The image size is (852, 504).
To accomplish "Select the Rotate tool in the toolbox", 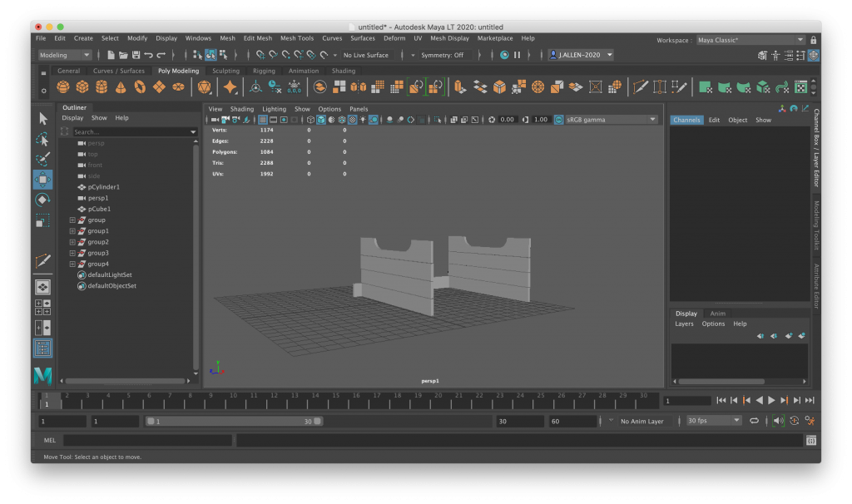I will pyautogui.click(x=42, y=200).
